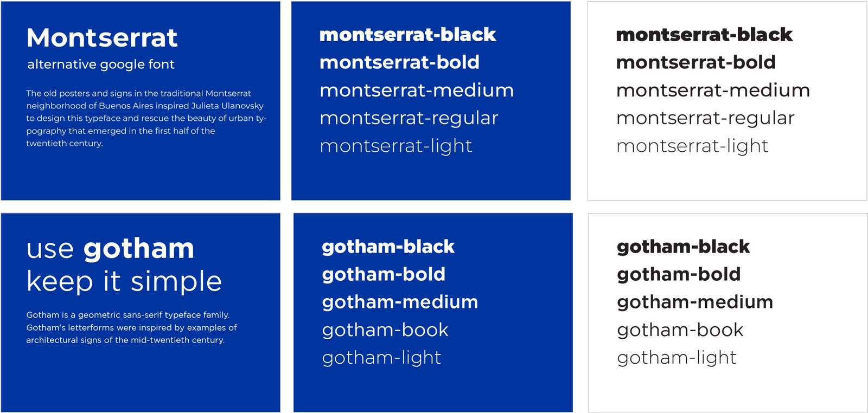Click 'gotham-medium' on the blue panel
This screenshot has height=413, width=868.
coord(400,302)
